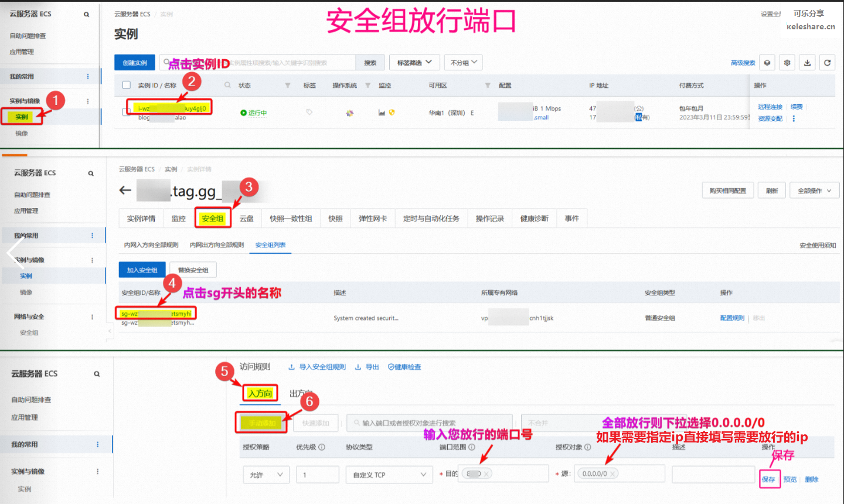
Task: Click the search magnifier beside 云服务器 ECS in top sidebar
Action: tap(86, 15)
